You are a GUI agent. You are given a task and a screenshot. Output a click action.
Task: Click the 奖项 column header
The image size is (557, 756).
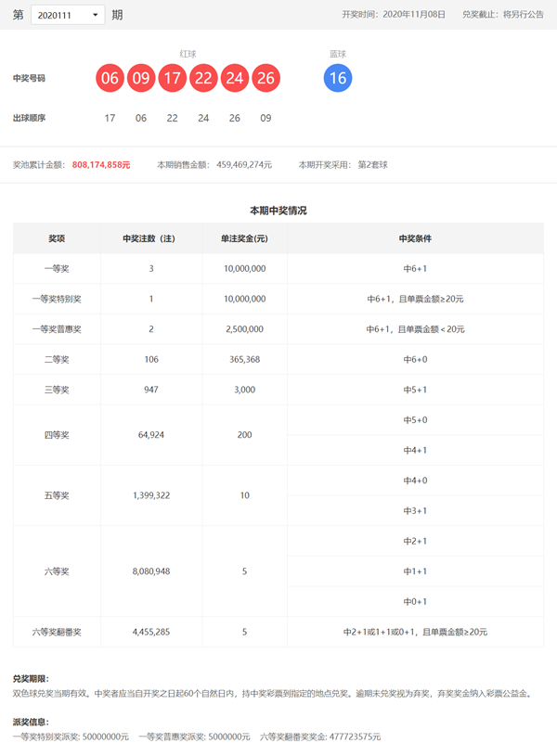click(57, 238)
